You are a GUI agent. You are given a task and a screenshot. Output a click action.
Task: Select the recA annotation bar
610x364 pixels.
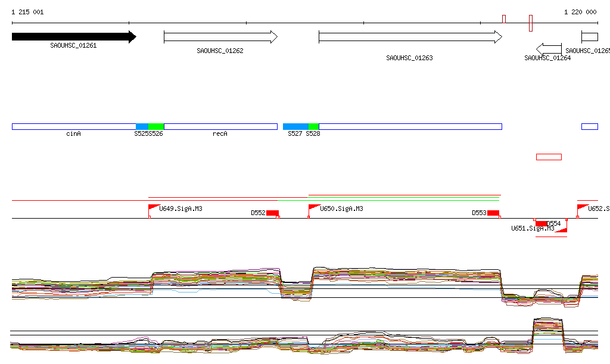pos(220,126)
